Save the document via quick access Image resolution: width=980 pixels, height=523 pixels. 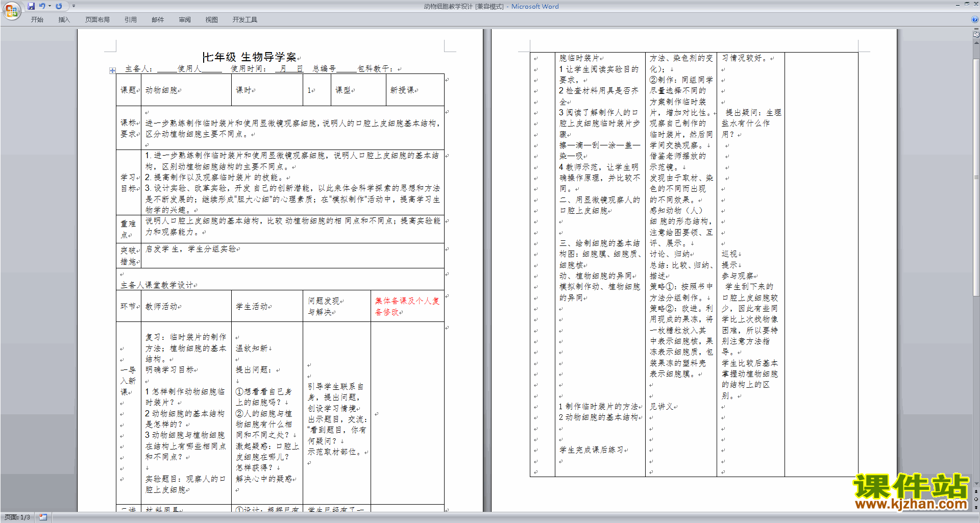coord(31,6)
